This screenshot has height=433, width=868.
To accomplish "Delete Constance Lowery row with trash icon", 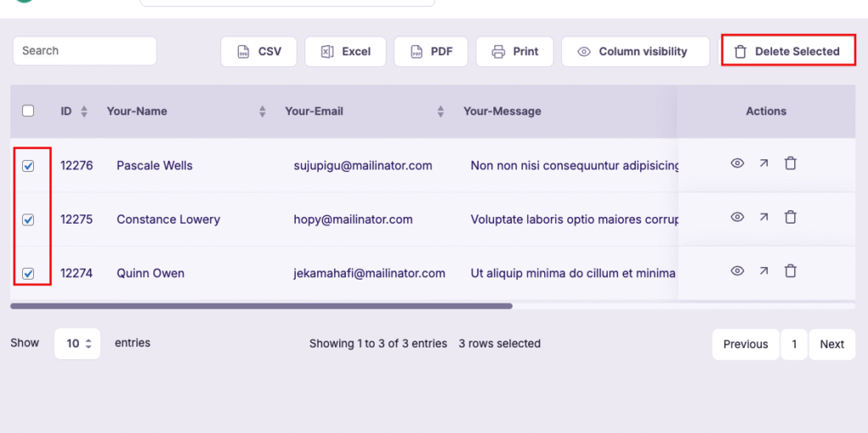I will 791,217.
